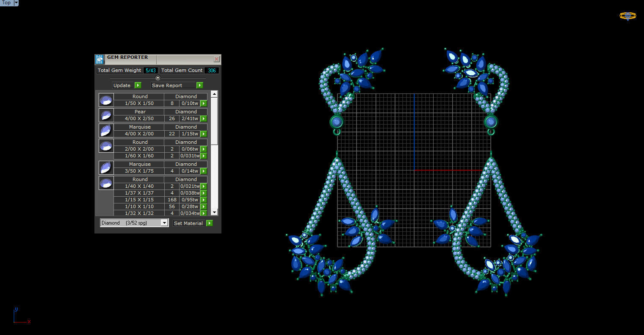
Task: Click the 1/37 X 1/37 size cell
Action: pos(139,193)
